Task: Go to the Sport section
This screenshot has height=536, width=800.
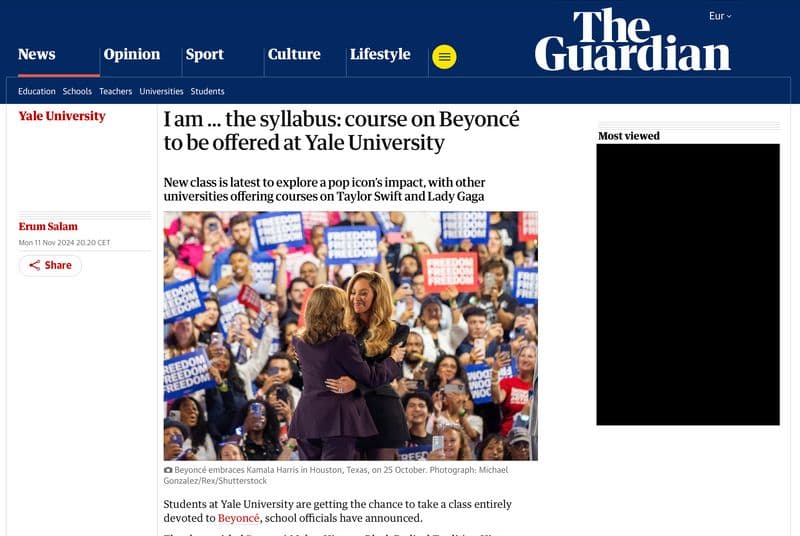Action: click(x=205, y=54)
